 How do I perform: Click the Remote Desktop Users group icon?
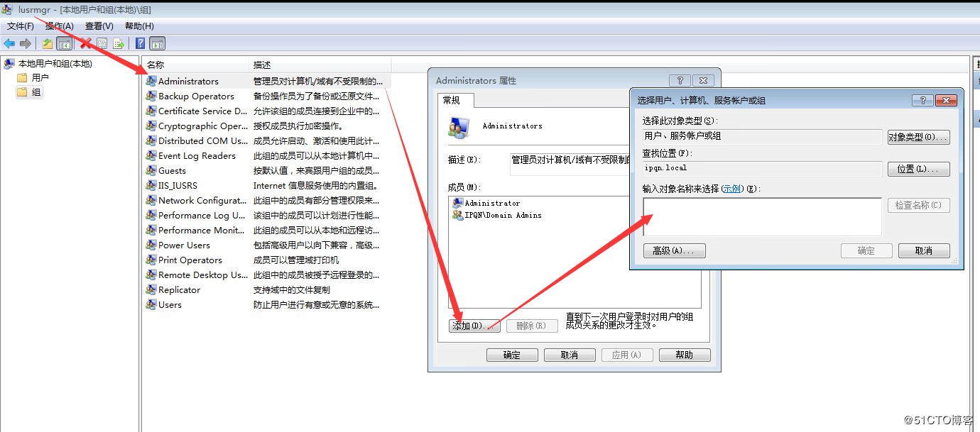(151, 275)
